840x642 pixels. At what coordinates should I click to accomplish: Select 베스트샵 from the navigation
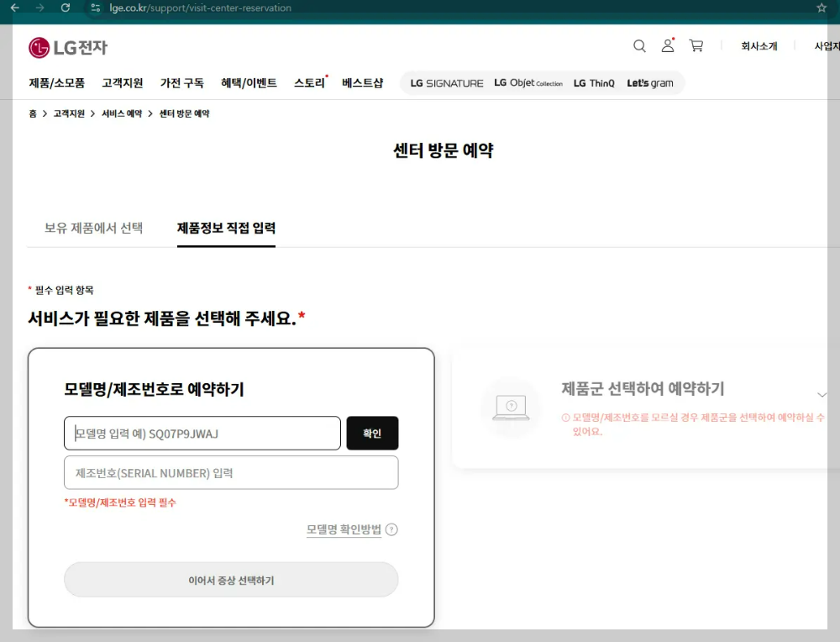(x=362, y=82)
